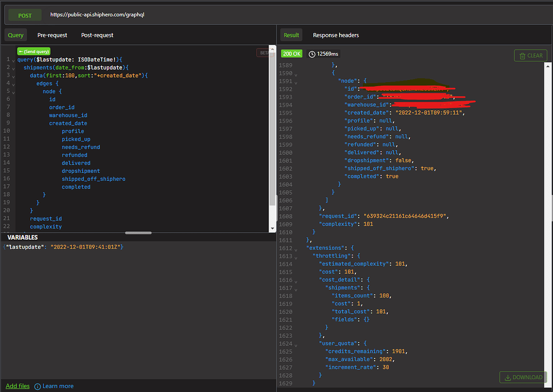
Task: Fold the node block on query line 5
Action: click(14, 92)
